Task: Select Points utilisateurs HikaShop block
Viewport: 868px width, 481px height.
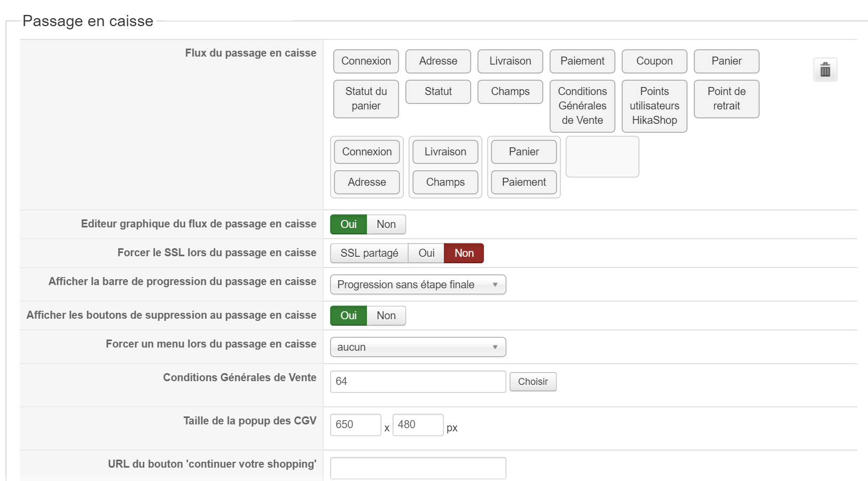Action: tap(654, 106)
